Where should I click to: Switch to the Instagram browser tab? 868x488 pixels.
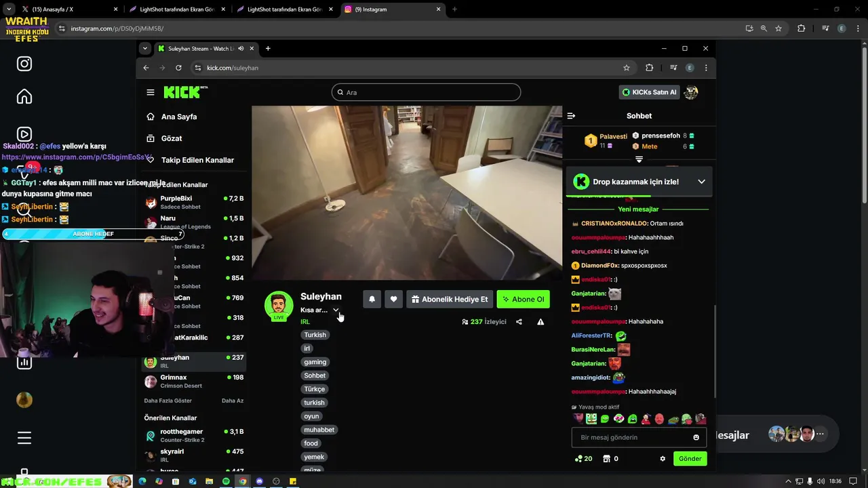[393, 9]
